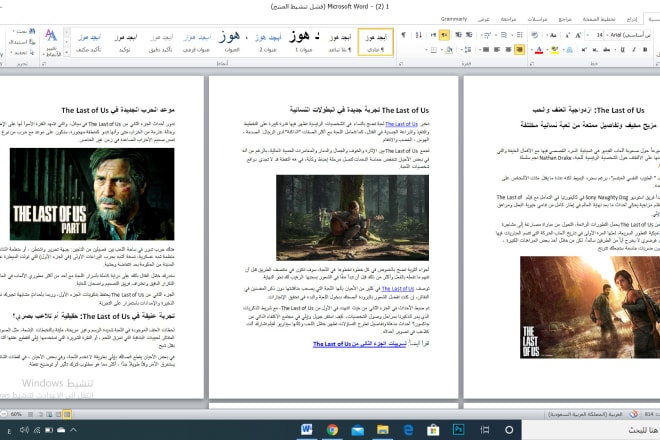Image resolution: width=660 pixels, height=440 pixels.
Task: Click the Sort A-Z icon
Action: tap(418, 35)
